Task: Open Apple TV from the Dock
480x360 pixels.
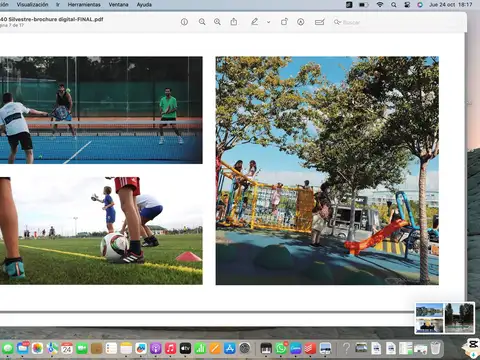Action: point(185,349)
